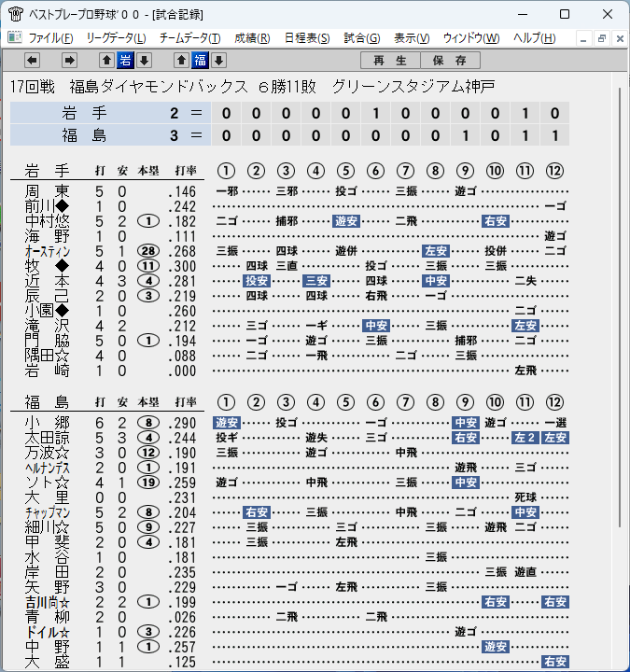Click 中野's 遊安 hit in inning 10

coord(496,647)
